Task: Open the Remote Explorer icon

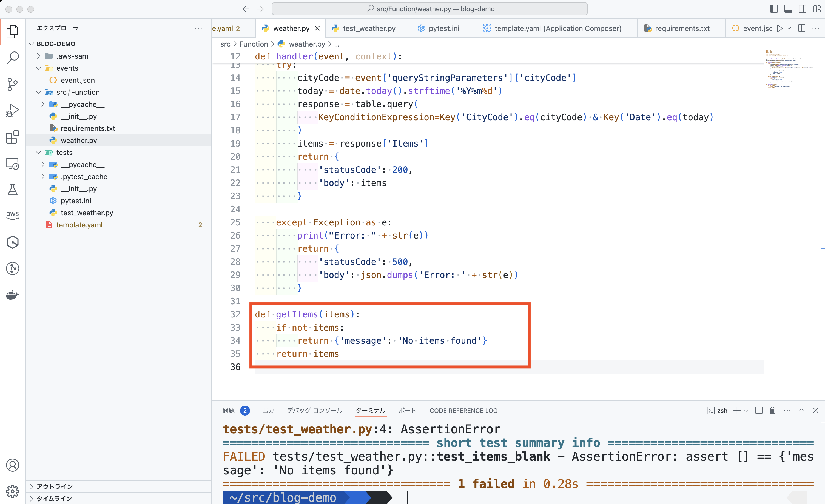Action: (x=12, y=163)
